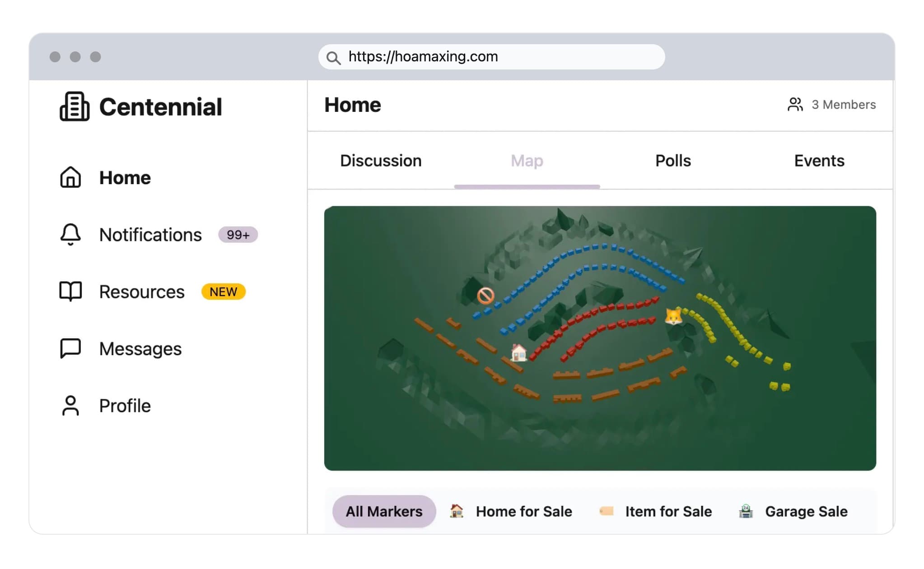Click the Map tab label
Image resolution: width=924 pixels, height=569 pixels.
click(527, 161)
